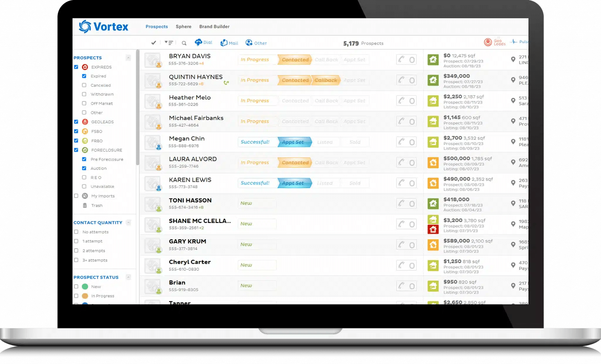
Task: Click the Dial phone icon in toolbar
Action: tap(198, 42)
